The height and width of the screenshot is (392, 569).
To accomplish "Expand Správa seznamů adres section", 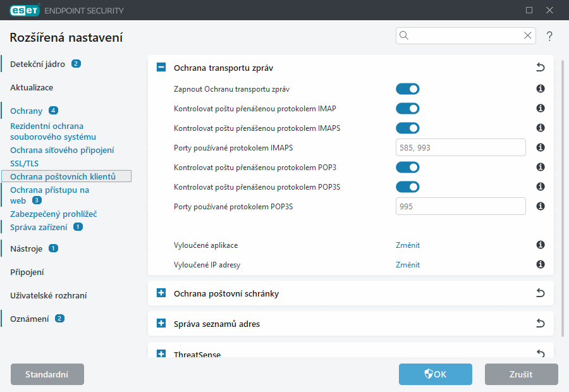I will 161,324.
